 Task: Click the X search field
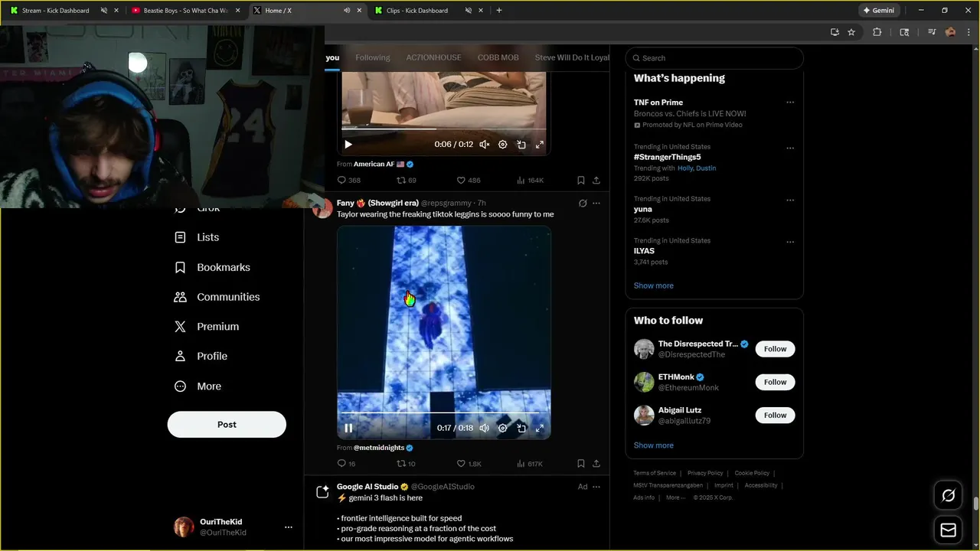click(714, 58)
